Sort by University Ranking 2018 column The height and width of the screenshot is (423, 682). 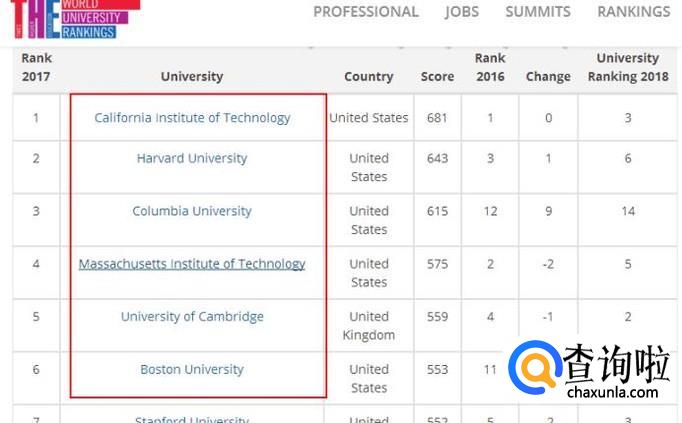point(627,67)
